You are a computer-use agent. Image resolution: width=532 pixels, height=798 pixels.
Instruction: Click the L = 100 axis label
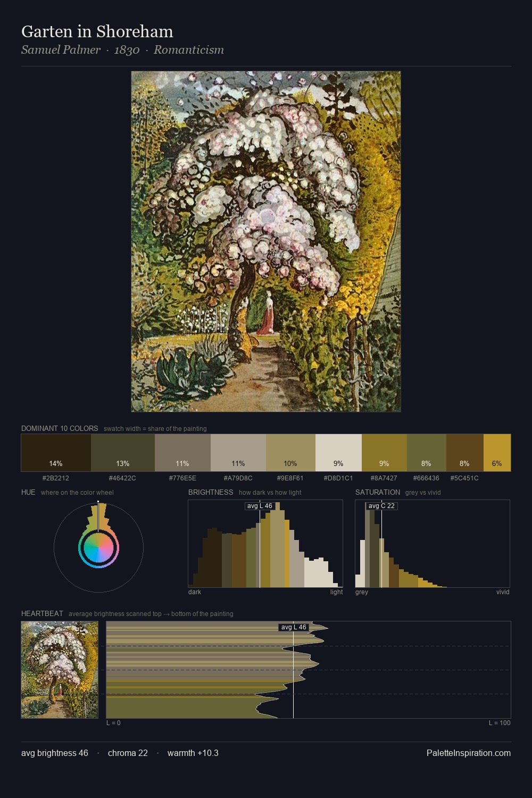click(500, 723)
